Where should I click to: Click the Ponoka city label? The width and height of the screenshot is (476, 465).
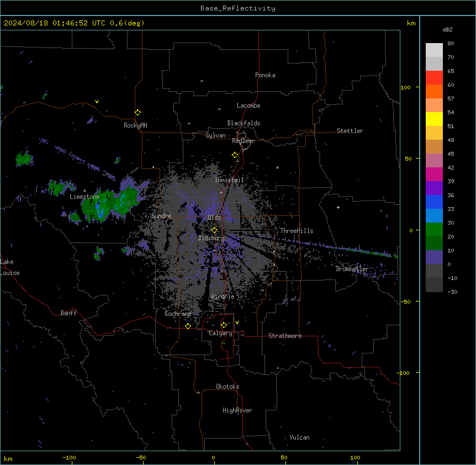(265, 75)
